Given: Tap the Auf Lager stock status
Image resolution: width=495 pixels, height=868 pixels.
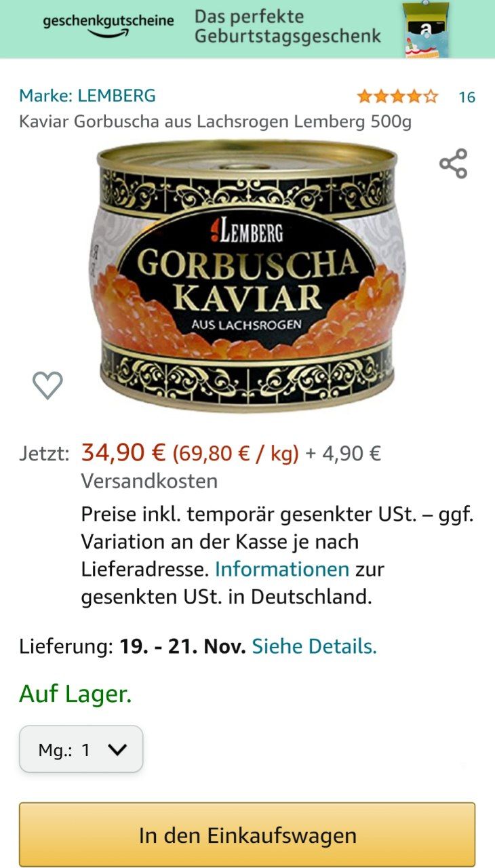Looking at the screenshot, I should pos(75,694).
